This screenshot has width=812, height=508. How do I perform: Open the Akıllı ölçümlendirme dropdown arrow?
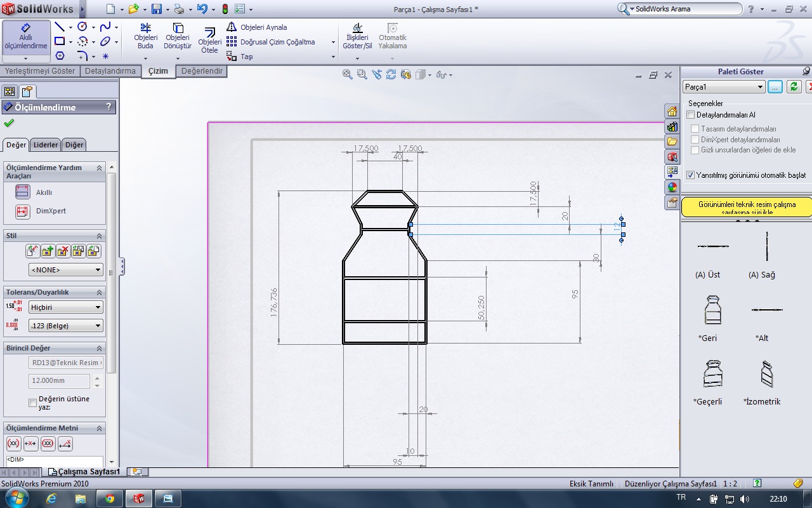click(x=26, y=59)
